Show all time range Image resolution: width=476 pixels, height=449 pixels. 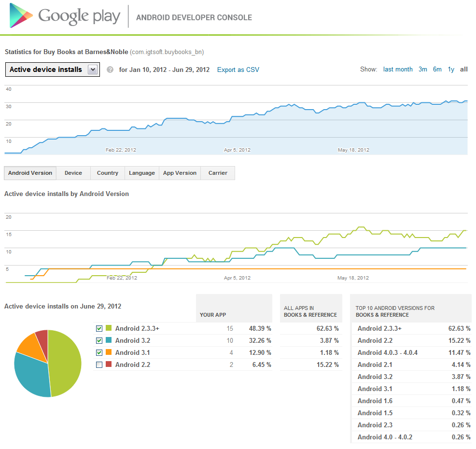[463, 69]
